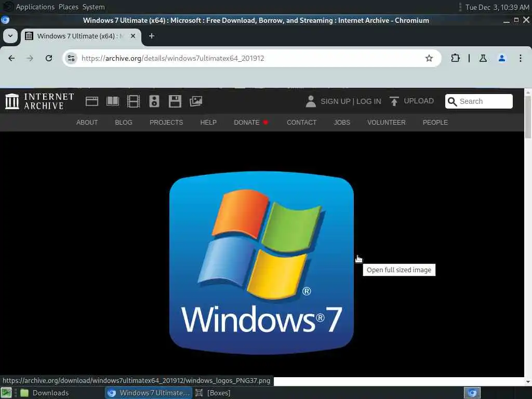This screenshot has width=532, height=399.
Task: Open the CONTACT navigation link
Action: (302, 123)
